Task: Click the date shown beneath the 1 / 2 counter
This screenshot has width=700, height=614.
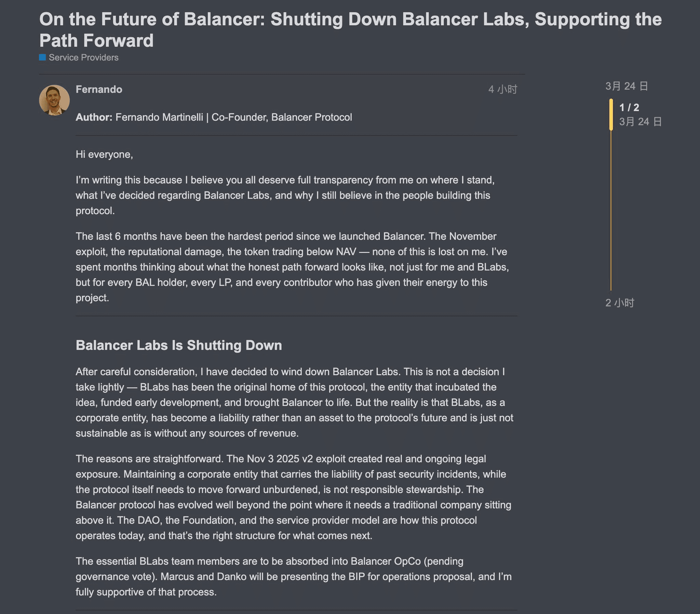Action: (x=640, y=122)
